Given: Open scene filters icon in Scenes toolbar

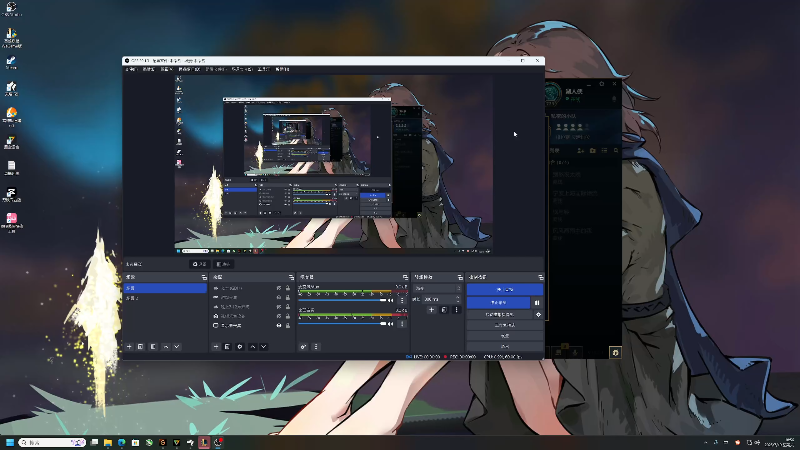Looking at the screenshot, I should coord(153,346).
